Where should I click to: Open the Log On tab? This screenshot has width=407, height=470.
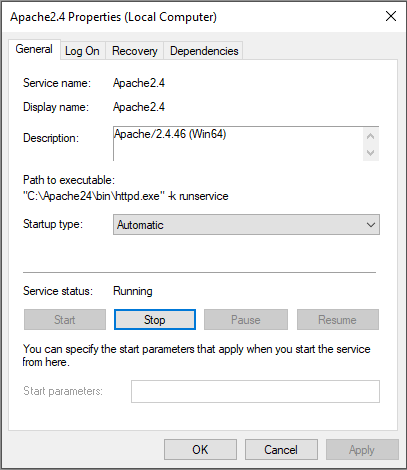82,51
